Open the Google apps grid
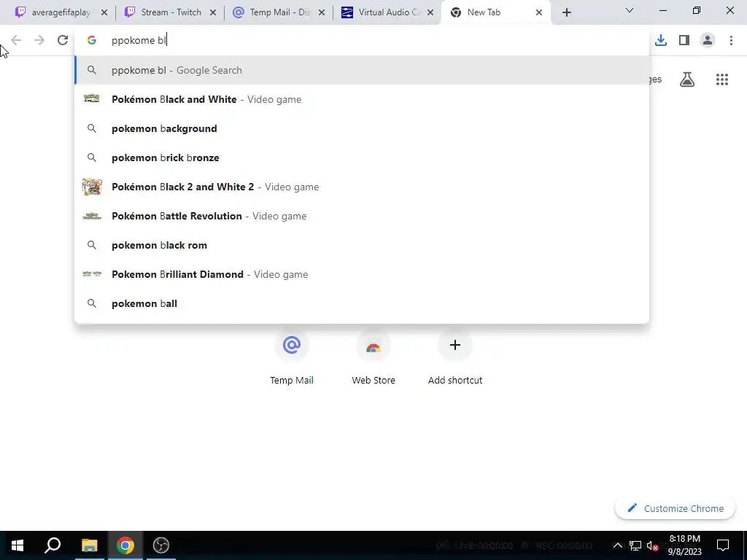This screenshot has width=747, height=560. [721, 79]
